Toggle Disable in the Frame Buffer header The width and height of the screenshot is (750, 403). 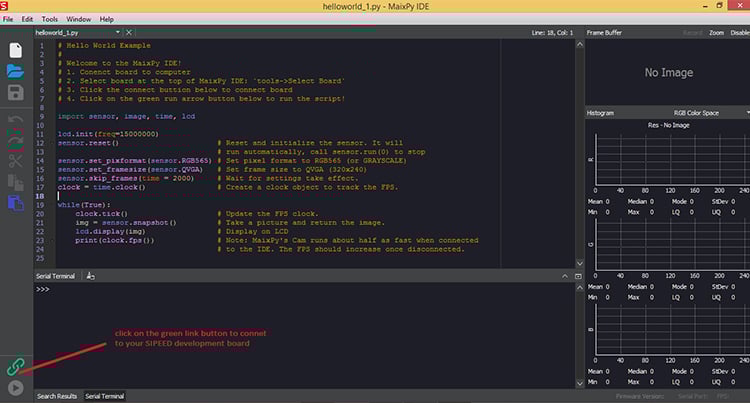[739, 32]
